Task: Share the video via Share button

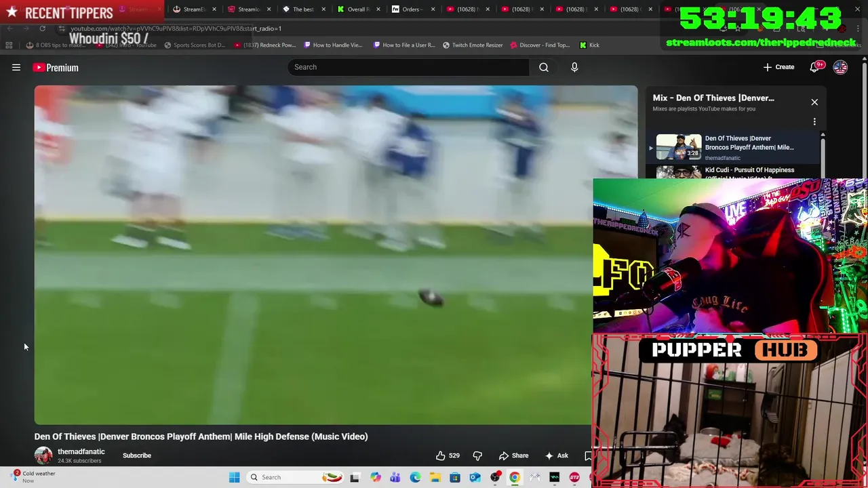Action: point(513,455)
